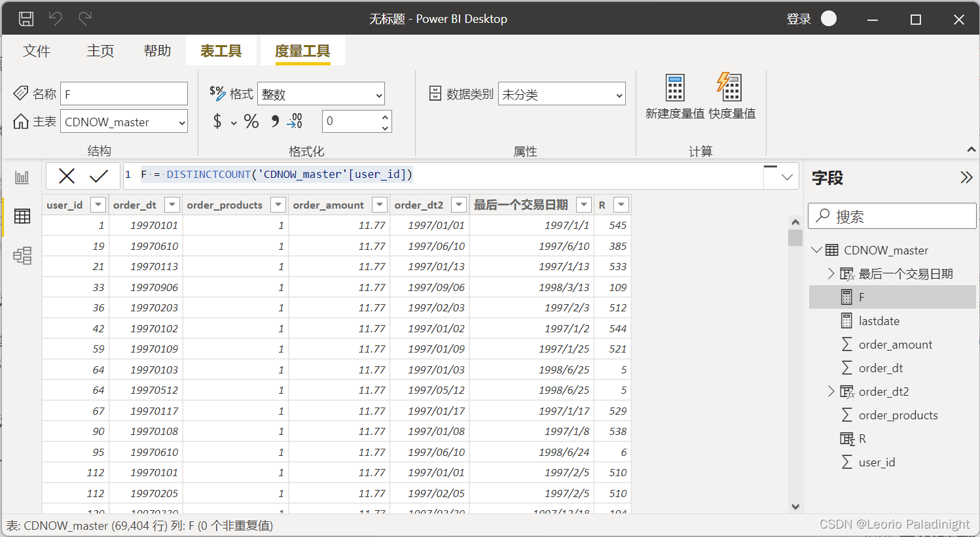Collapse the ribbon with up caret

click(971, 150)
